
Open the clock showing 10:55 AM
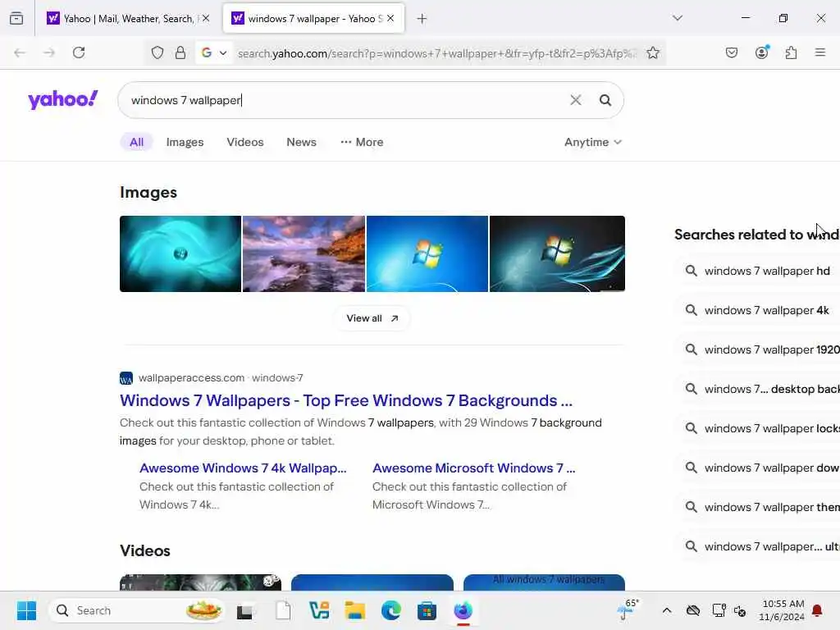click(x=782, y=610)
